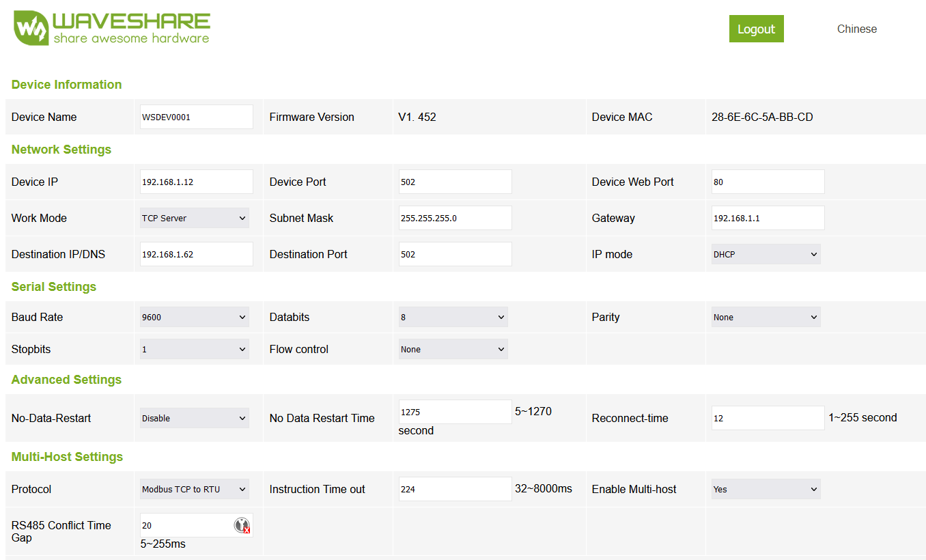Click into the Subnet Mask field
The image size is (926, 560).
click(455, 218)
